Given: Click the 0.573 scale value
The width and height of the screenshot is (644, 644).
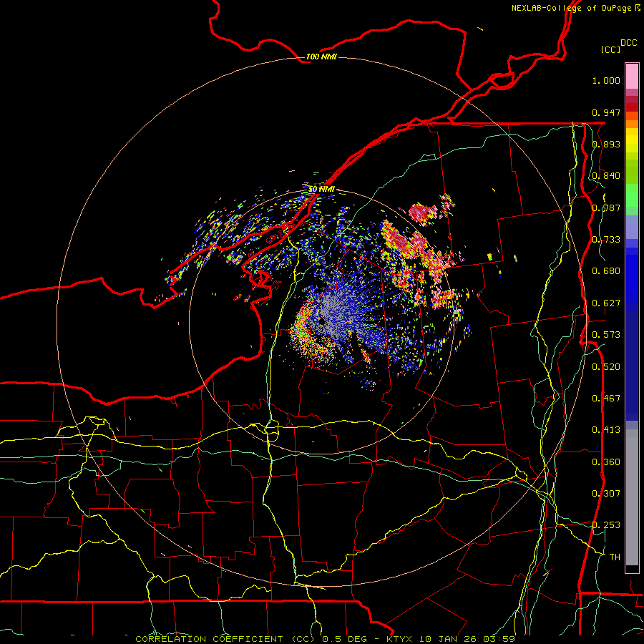Looking at the screenshot, I should [606, 334].
